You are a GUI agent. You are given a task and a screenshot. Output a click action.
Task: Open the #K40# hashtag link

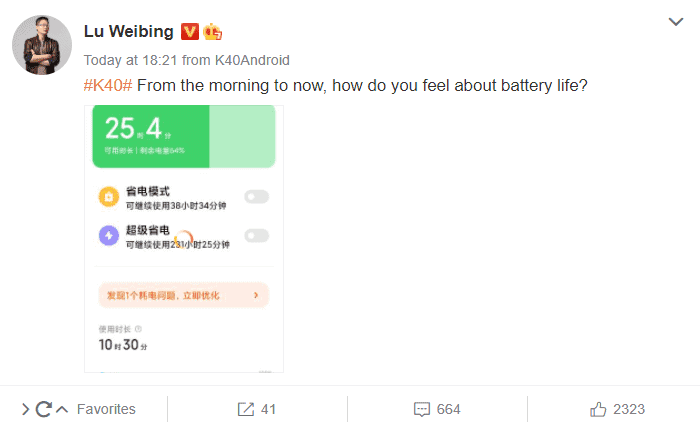click(107, 86)
